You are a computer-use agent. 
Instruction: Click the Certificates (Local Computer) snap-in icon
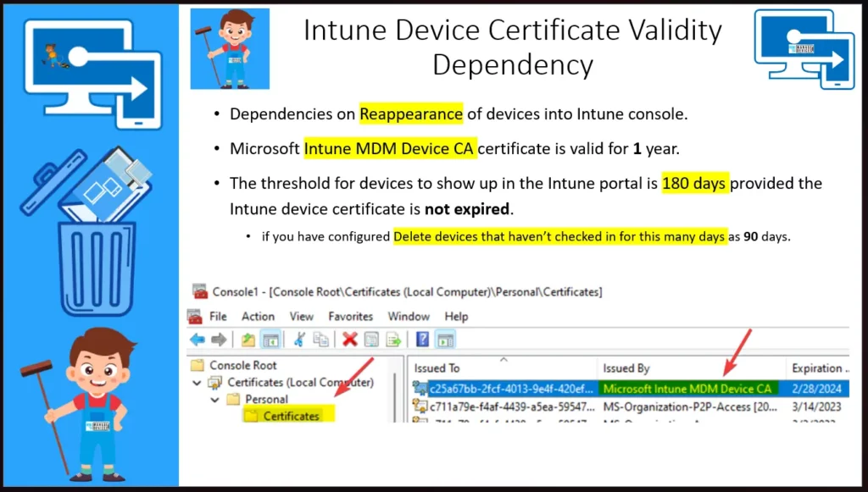coord(214,382)
